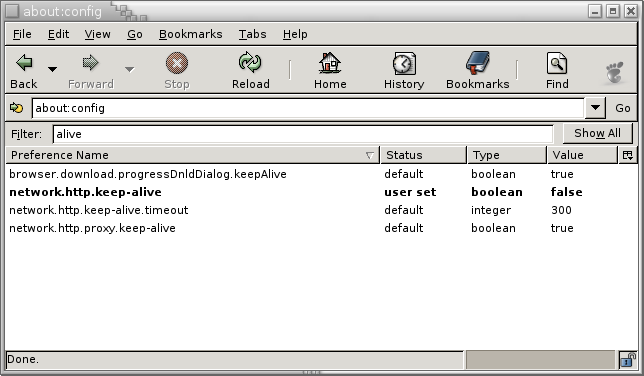
Task: Sort by Preference Name column header
Action: pos(193,155)
